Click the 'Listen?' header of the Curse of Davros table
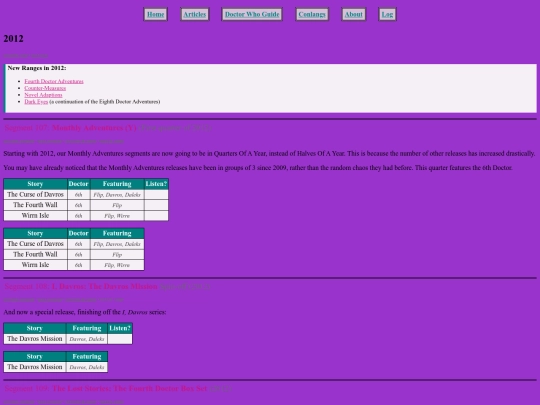 click(156, 184)
